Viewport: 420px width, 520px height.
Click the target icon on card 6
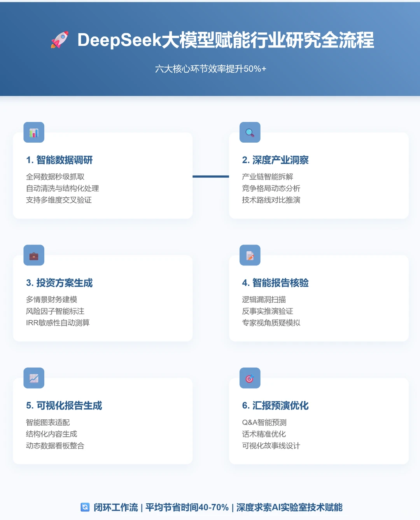pos(250,378)
